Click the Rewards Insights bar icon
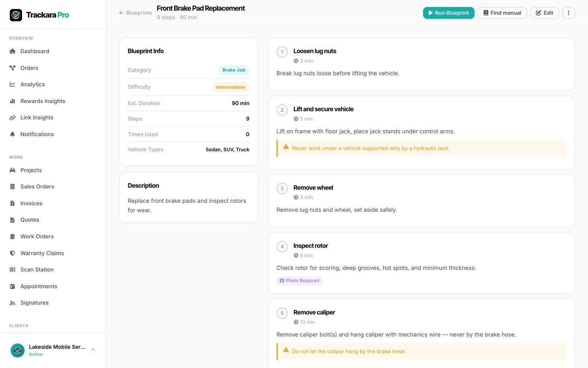The width and height of the screenshot is (588, 368). [x=12, y=101]
